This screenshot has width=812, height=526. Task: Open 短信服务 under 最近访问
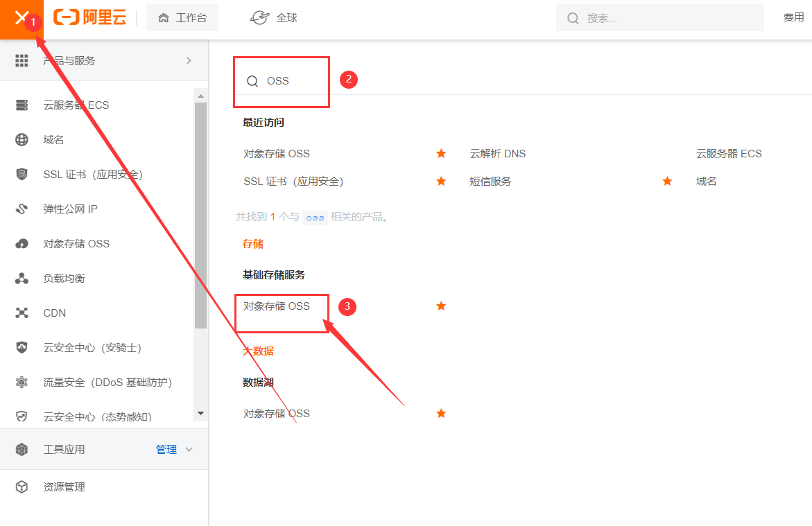pos(490,181)
